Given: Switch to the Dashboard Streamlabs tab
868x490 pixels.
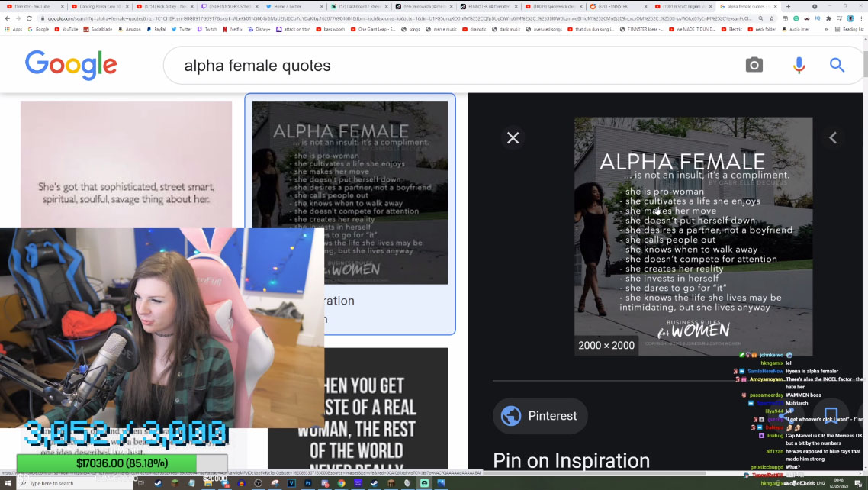Looking at the screenshot, I should (x=358, y=7).
